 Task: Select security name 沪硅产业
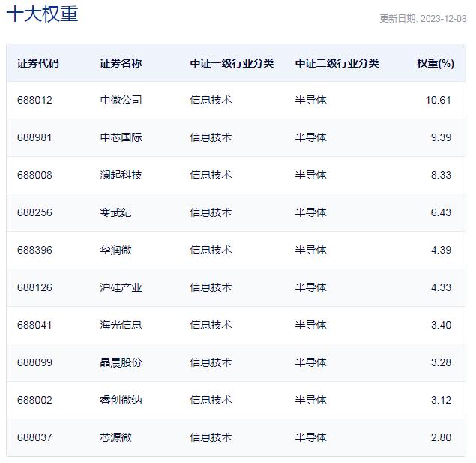[x=121, y=287]
